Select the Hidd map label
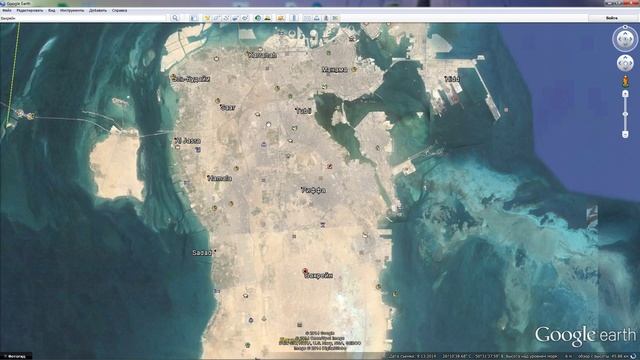Screen dimensions: 640x360 click(x=452, y=79)
